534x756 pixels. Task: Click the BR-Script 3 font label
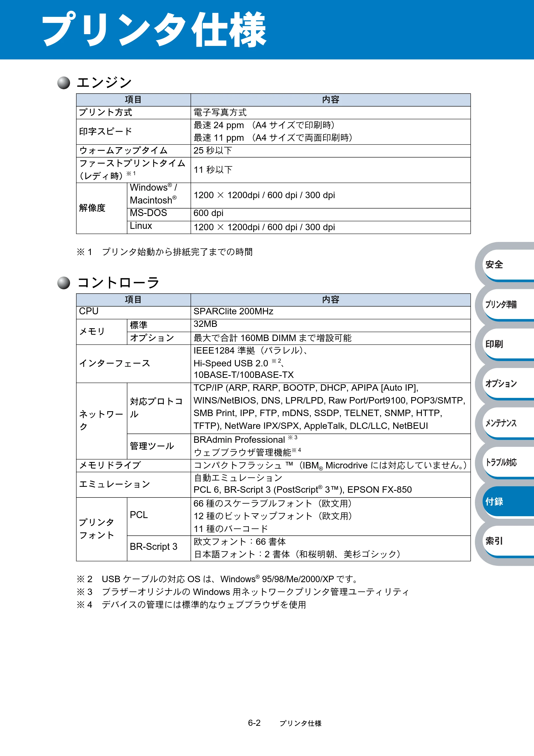(x=154, y=547)
